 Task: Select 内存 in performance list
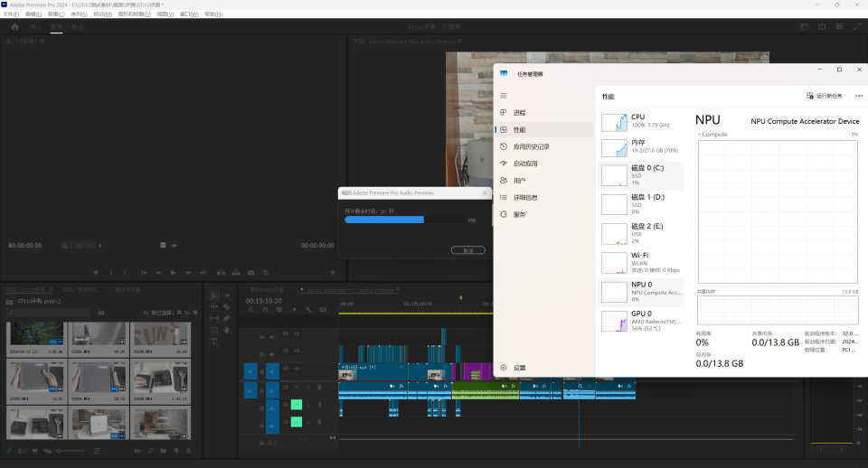click(x=641, y=146)
